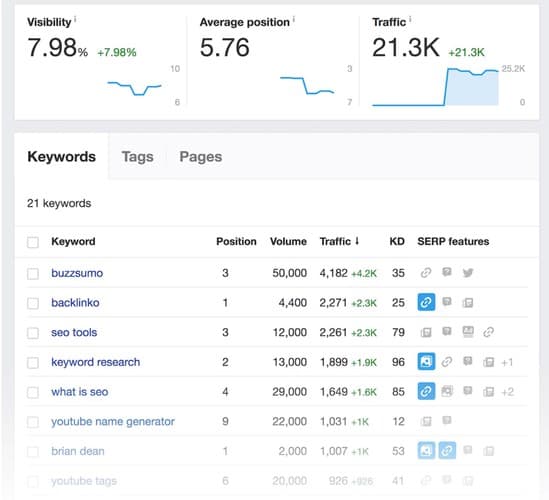Click people-also-ask icon in seo tools row
The image size is (549, 500).
click(447, 331)
